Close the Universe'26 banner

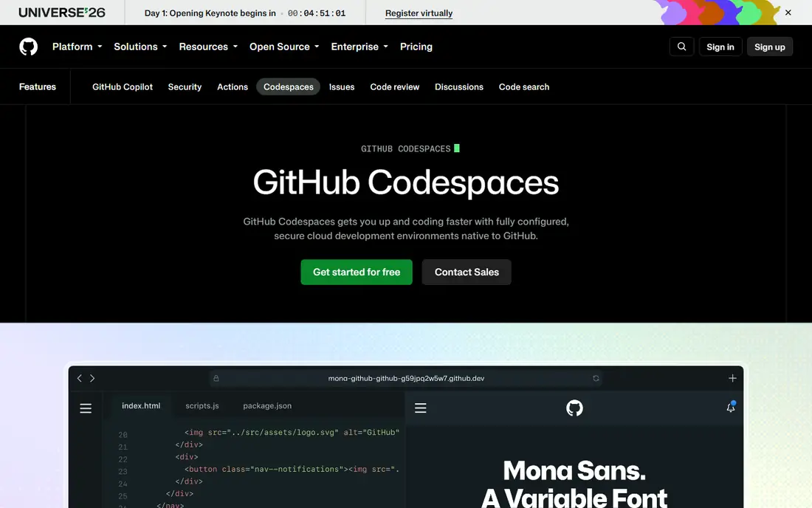click(x=788, y=13)
